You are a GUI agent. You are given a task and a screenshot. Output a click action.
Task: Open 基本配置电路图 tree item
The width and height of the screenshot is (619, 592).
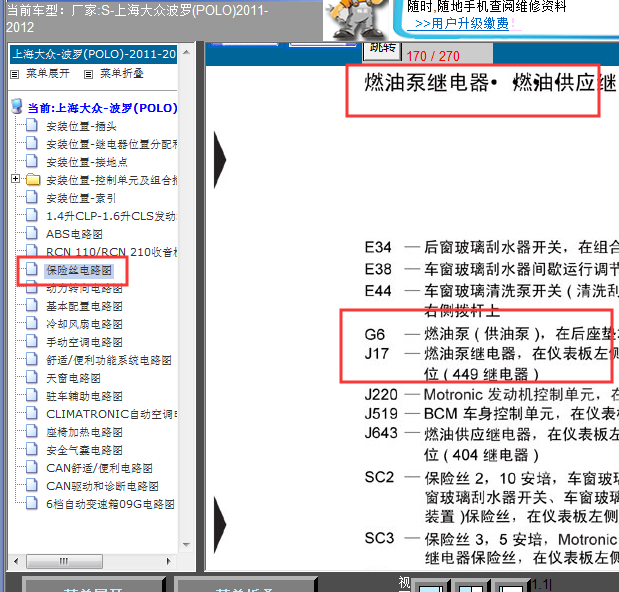[84, 306]
